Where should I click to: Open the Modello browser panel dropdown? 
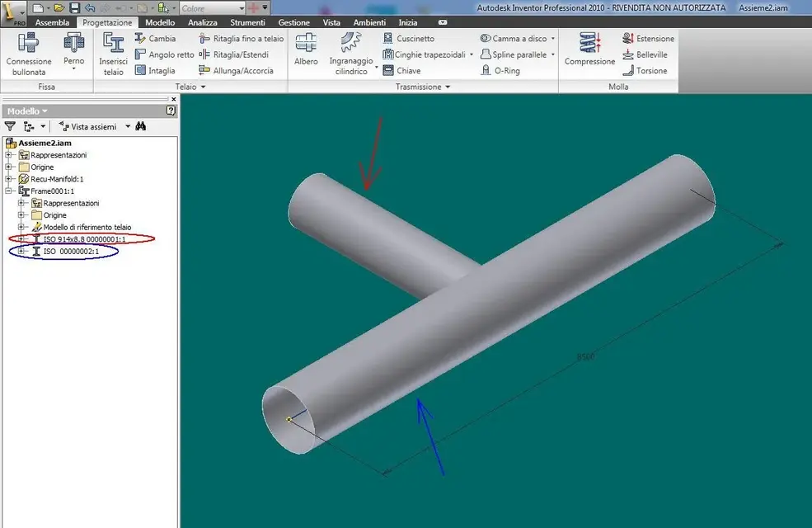click(27, 111)
